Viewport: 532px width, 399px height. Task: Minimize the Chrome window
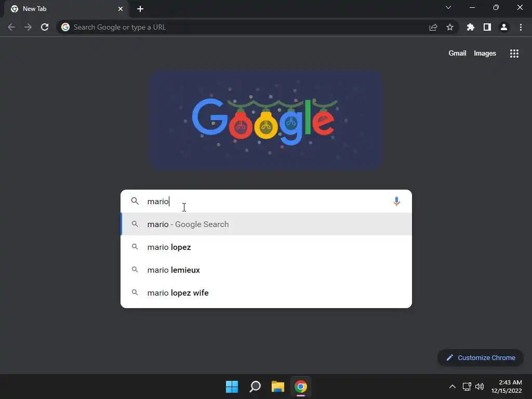[x=472, y=7]
